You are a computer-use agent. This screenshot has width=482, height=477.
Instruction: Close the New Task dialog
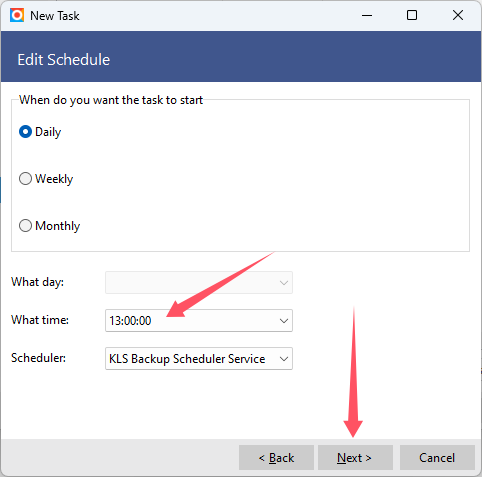[458, 15]
